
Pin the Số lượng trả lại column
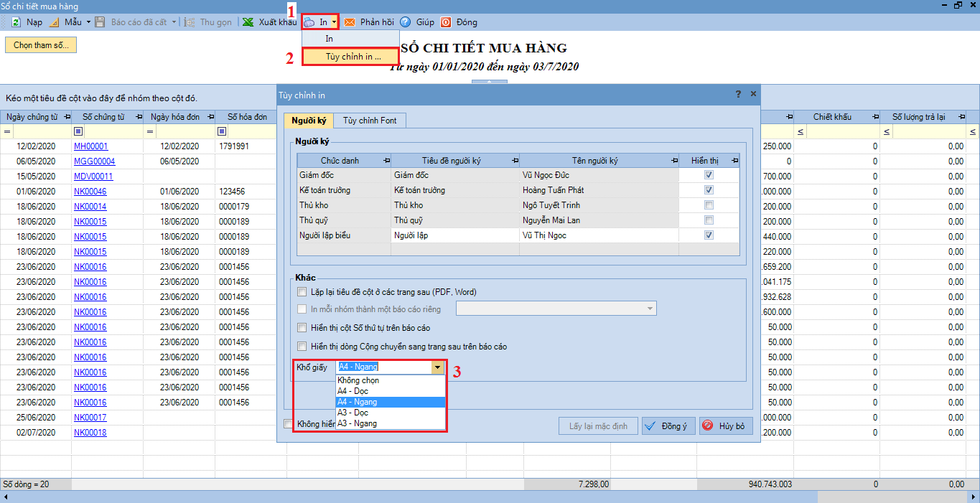(962, 116)
